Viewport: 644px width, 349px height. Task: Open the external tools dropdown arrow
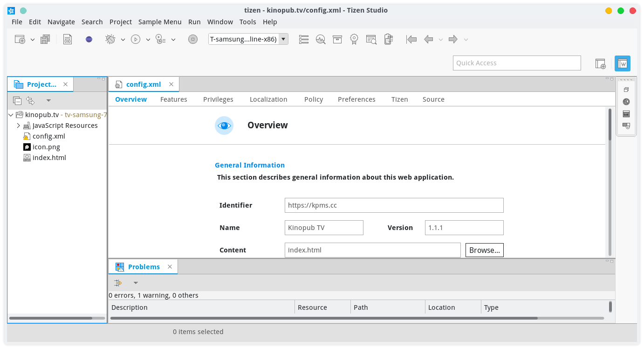point(173,40)
